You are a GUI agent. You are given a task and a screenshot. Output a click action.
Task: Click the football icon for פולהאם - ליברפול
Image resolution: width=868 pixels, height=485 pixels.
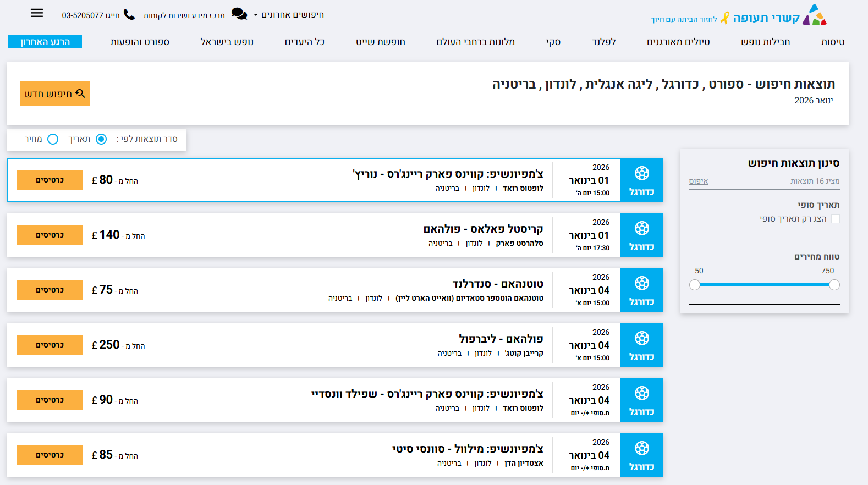click(641, 338)
